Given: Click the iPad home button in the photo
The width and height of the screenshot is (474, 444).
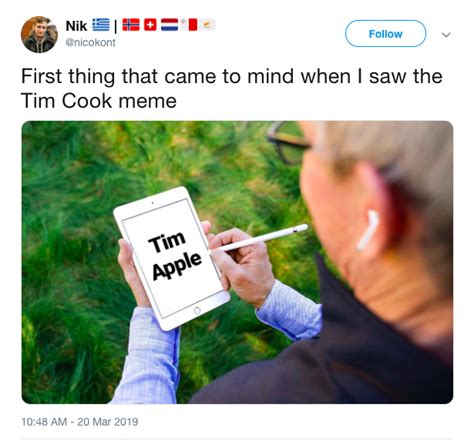Looking at the screenshot, I should pos(197,310).
